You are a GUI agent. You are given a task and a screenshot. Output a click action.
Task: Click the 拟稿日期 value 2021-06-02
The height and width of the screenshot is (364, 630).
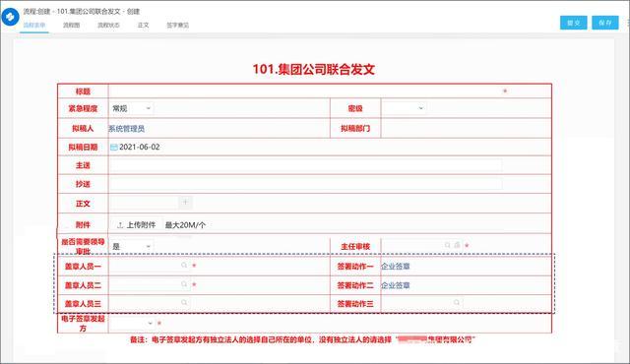click(x=140, y=148)
